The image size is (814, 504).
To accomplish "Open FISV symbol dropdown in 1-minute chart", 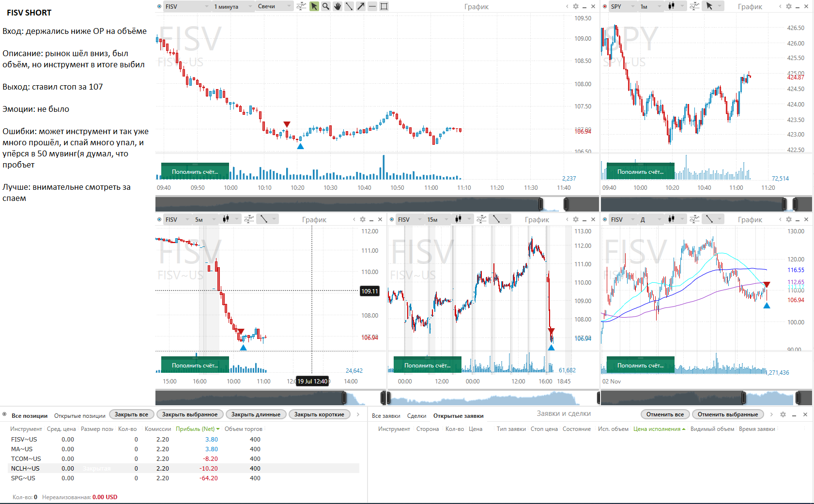I will [186, 6].
